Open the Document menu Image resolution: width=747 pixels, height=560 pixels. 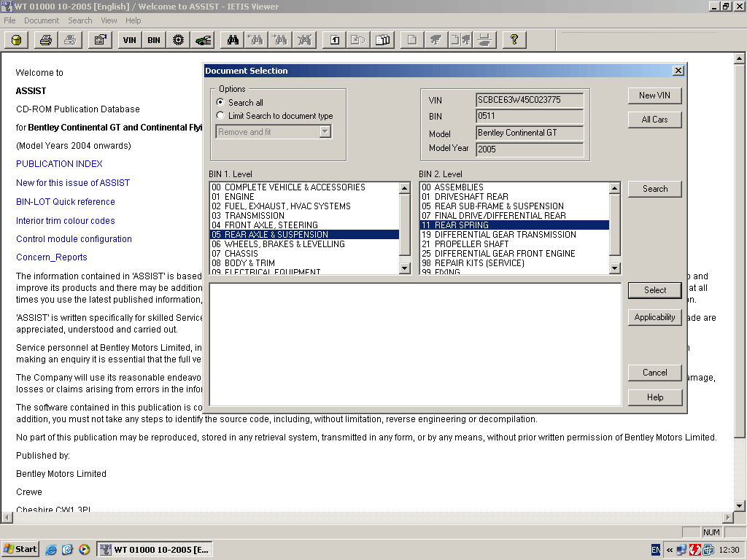(42, 20)
